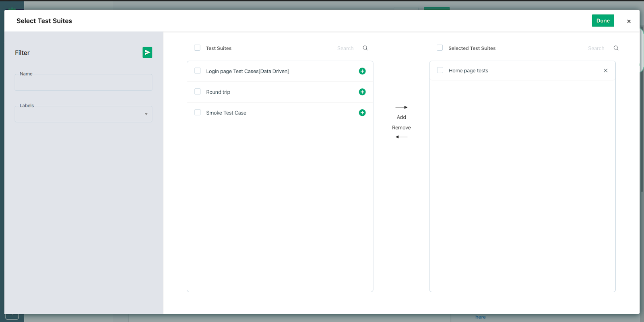Remove Home page tests with X icon

(x=605, y=71)
